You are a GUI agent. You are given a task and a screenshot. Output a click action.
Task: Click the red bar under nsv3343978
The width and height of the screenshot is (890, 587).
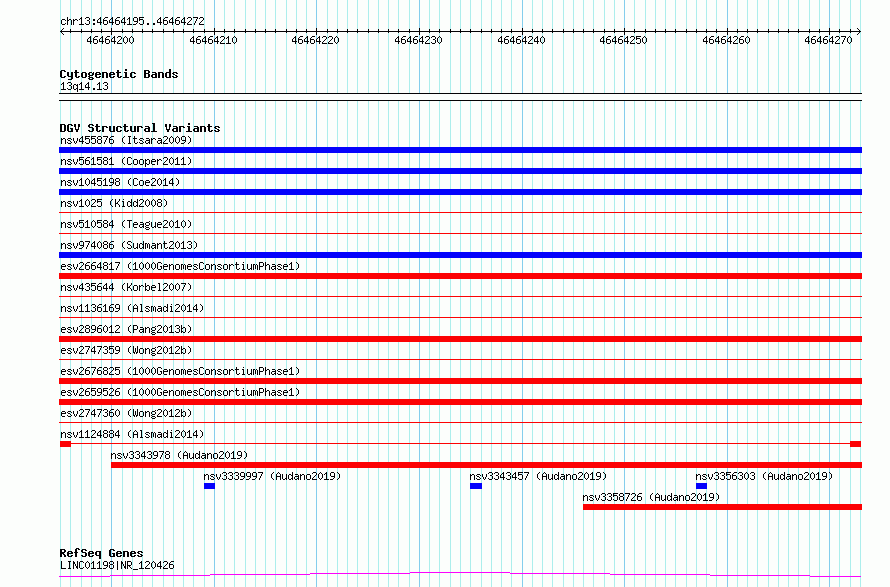pos(486,465)
